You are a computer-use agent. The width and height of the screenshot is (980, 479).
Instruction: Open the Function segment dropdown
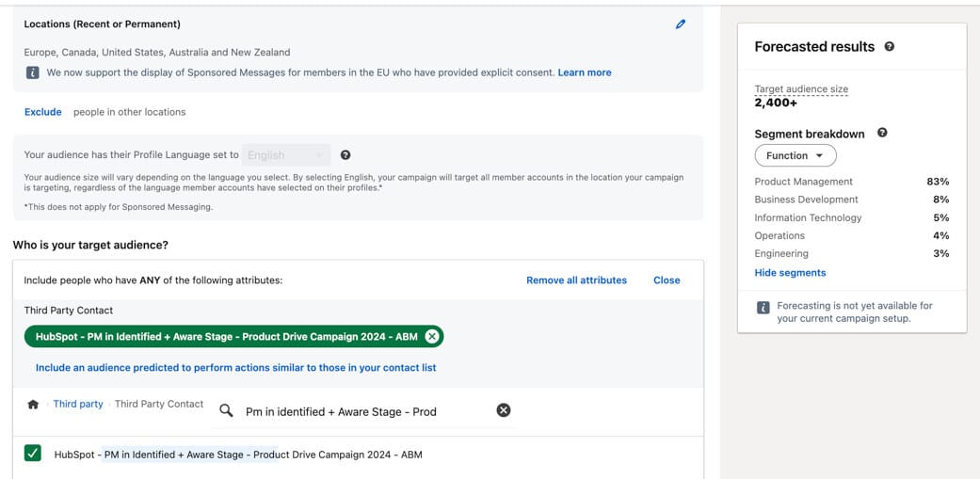795,155
